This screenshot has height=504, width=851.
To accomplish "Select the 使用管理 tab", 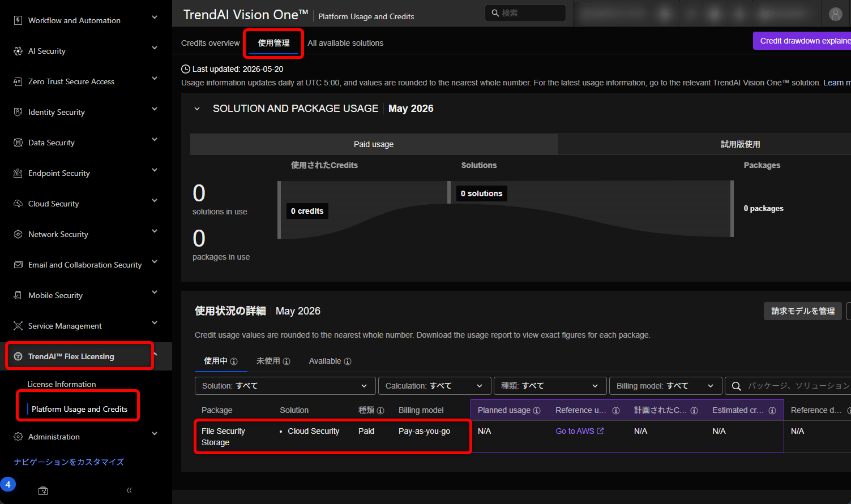I will [x=274, y=43].
